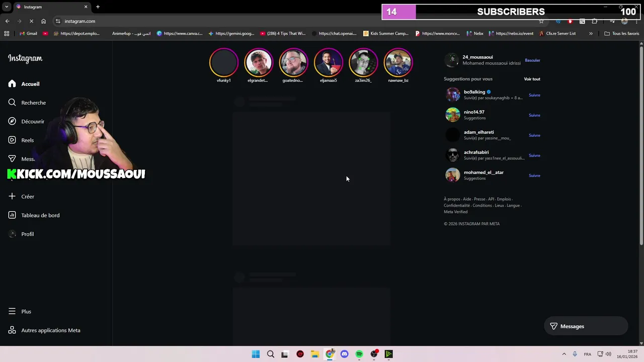Click Voir tout suggestions

tap(532, 79)
